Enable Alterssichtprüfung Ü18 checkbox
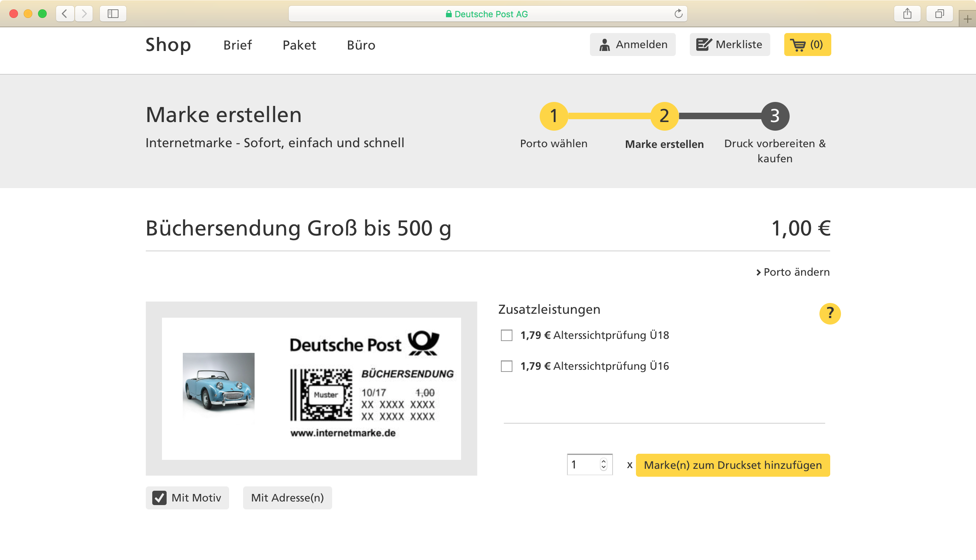This screenshot has height=560, width=976. pyautogui.click(x=507, y=335)
